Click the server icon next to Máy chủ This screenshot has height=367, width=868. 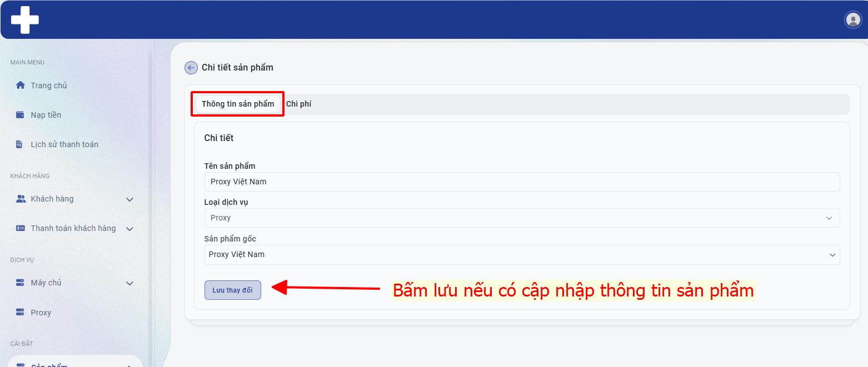click(21, 283)
